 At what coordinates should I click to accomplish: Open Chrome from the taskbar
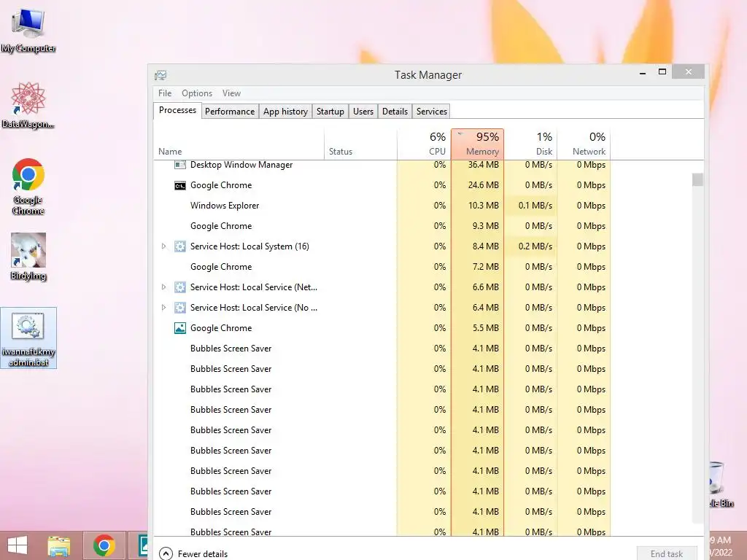[x=104, y=545]
